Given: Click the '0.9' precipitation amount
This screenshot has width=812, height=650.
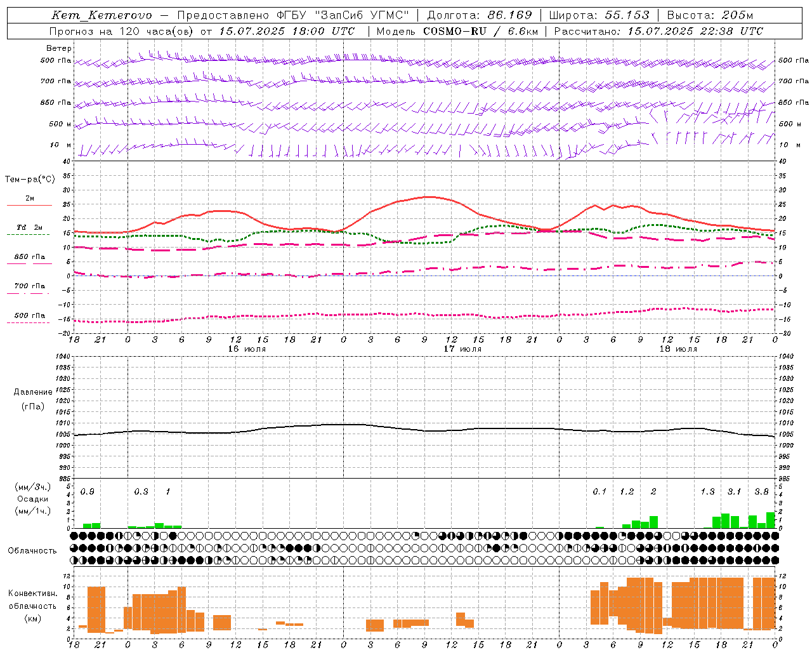Looking at the screenshot, I should coord(88,492).
